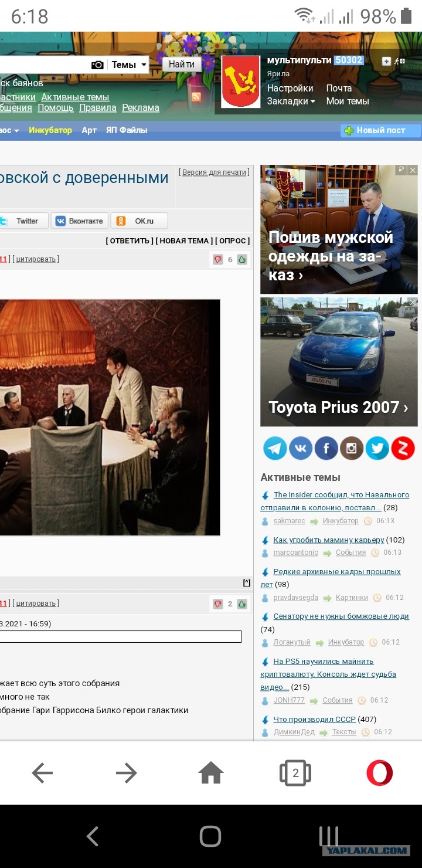Click the Найти search button
The width and height of the screenshot is (422, 868).
[x=182, y=65]
